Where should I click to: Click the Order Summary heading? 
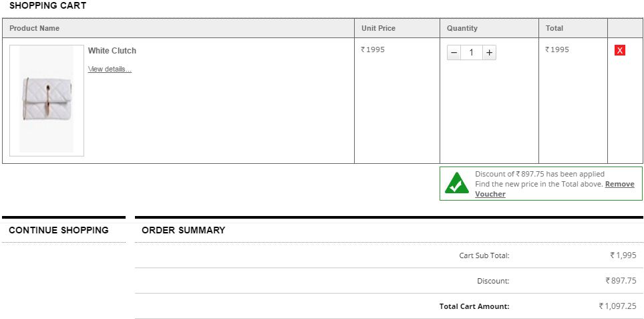point(184,230)
